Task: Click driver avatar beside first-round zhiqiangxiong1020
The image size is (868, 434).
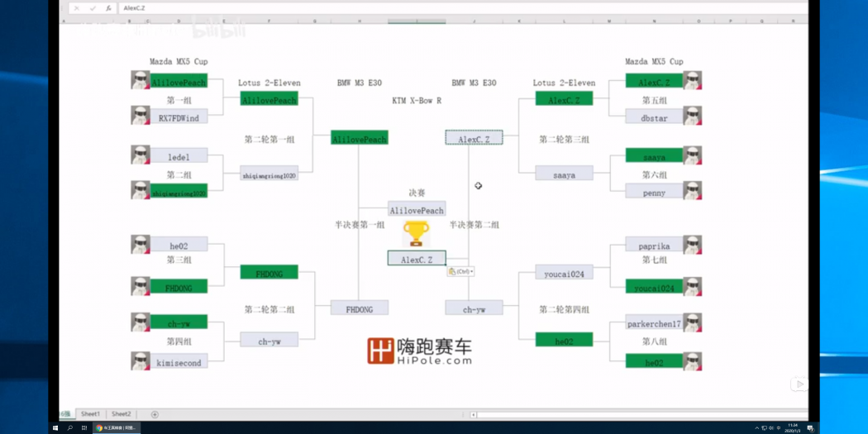Action: (x=141, y=190)
